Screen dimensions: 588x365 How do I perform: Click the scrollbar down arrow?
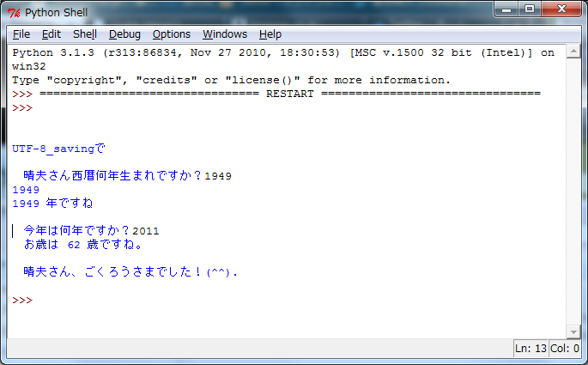573,332
